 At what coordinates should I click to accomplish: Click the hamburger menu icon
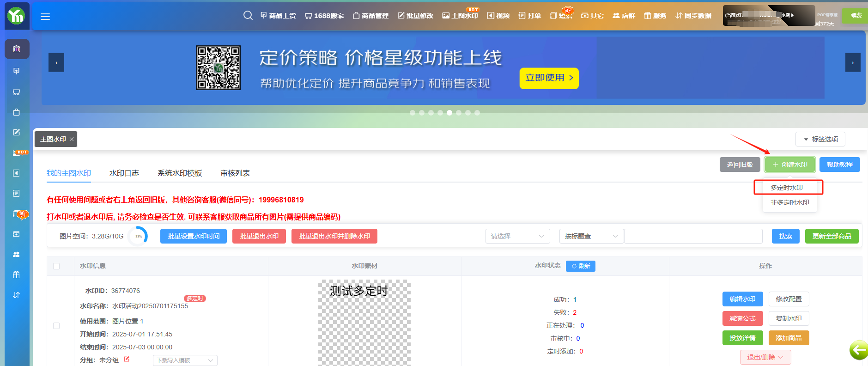[x=45, y=17]
